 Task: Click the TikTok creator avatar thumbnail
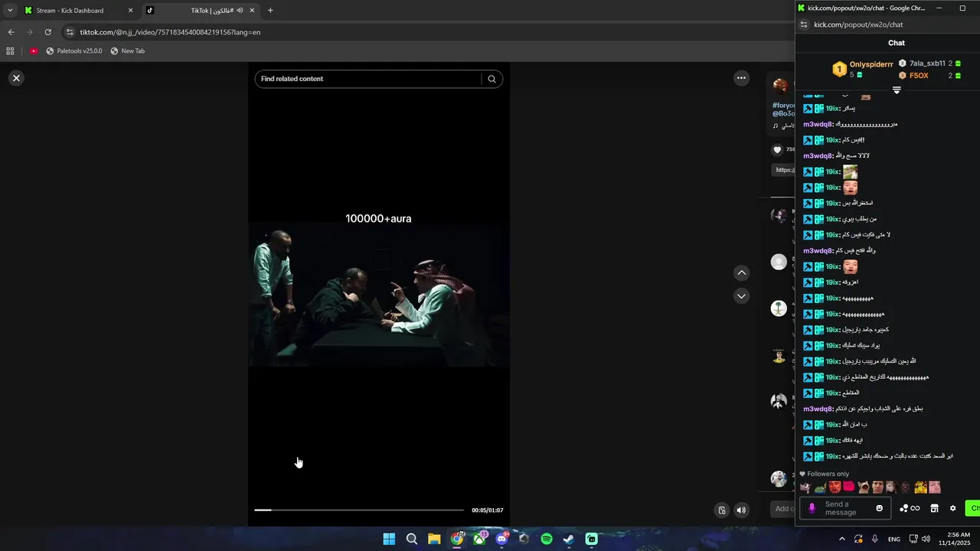click(780, 85)
